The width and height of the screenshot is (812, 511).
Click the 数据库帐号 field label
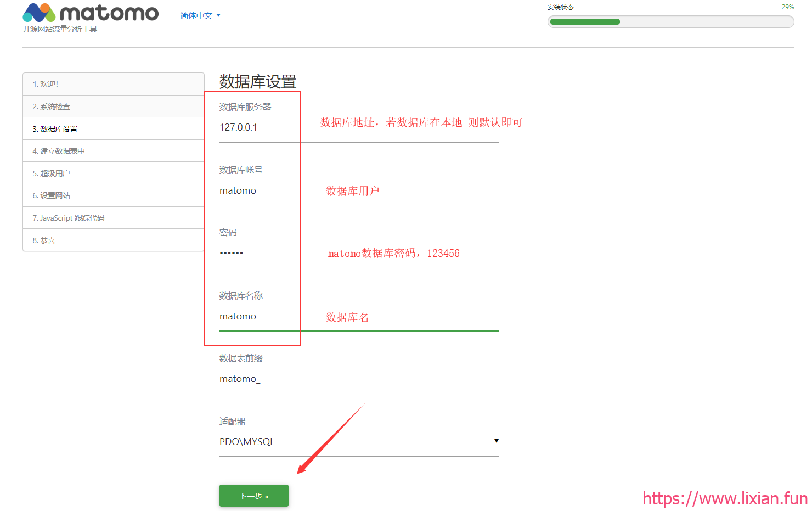(x=241, y=170)
